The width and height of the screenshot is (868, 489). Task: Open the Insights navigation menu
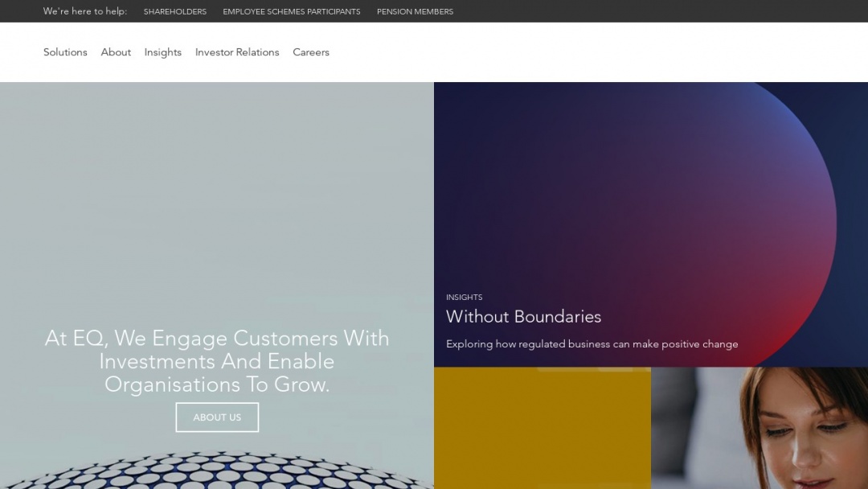[162, 52]
